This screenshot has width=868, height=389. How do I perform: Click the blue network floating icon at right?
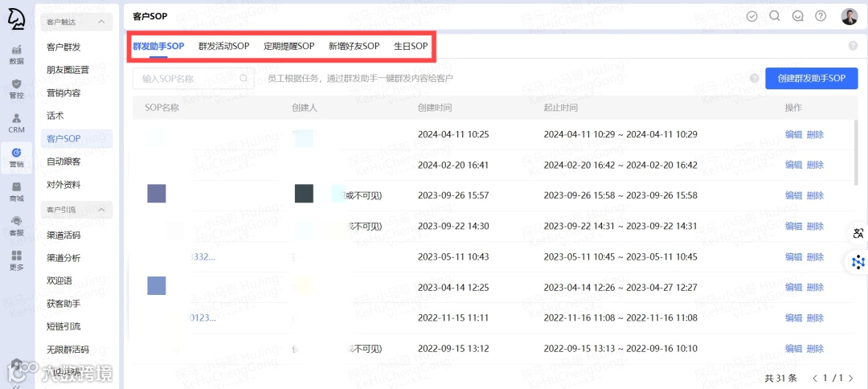point(858,261)
